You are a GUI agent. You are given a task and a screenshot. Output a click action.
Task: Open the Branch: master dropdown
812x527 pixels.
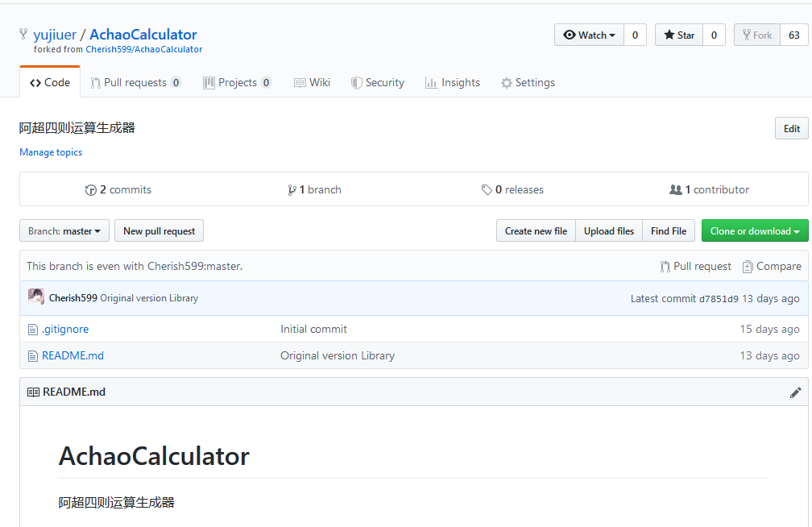pos(64,230)
